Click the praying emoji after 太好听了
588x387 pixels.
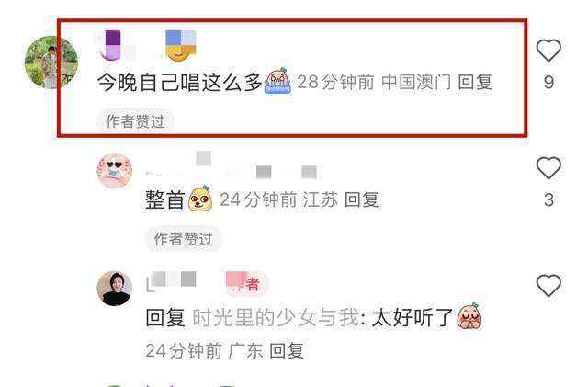(469, 316)
